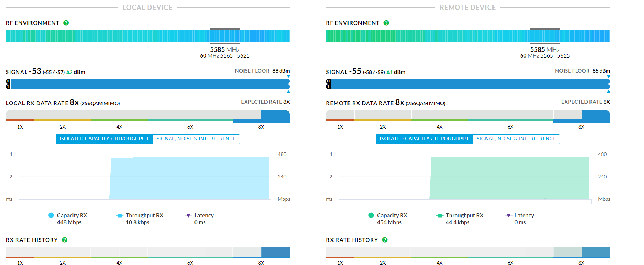Open help for local RX Rate History
644x265 pixels.
coord(65,240)
